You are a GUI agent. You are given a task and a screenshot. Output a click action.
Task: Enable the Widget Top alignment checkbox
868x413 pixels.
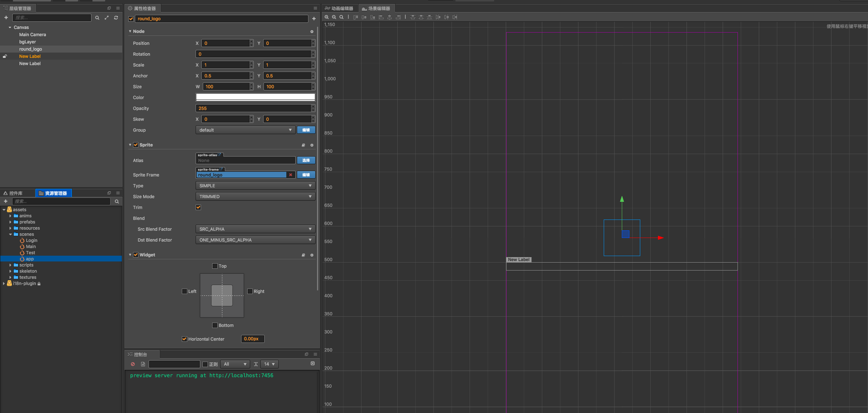(x=215, y=266)
